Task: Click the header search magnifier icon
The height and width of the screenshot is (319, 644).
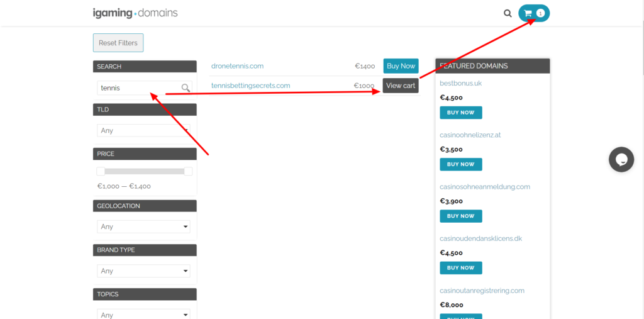Action: (508, 13)
